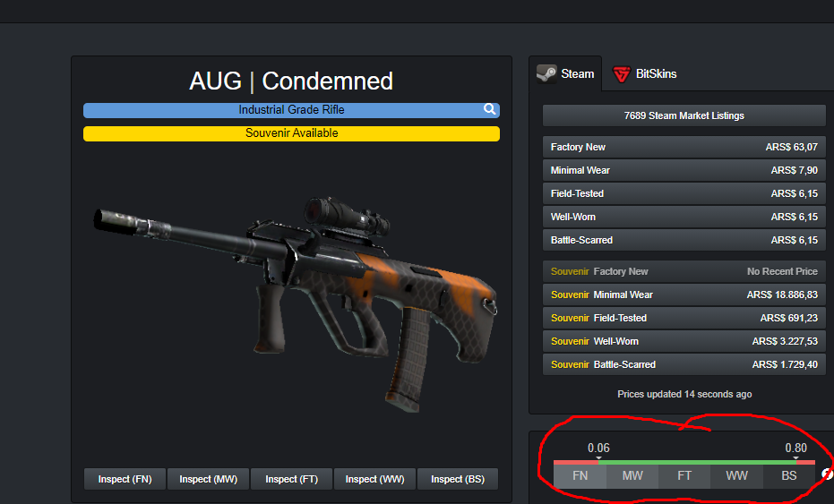Open Souvenir Minimal Wear price row
The width and height of the screenshot is (834, 504).
[684, 295]
